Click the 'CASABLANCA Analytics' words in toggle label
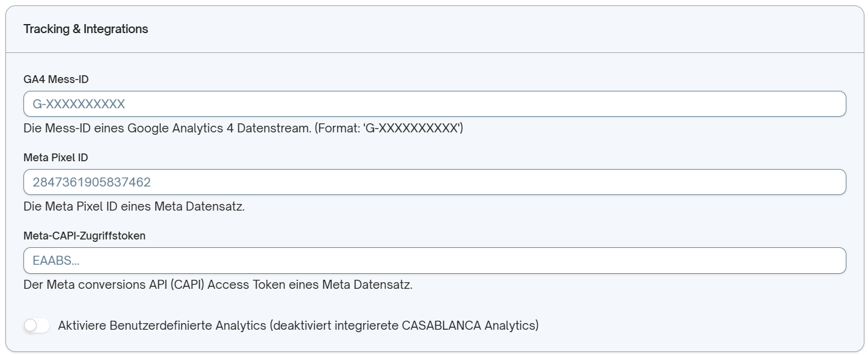This screenshot has width=868, height=355. [469, 326]
